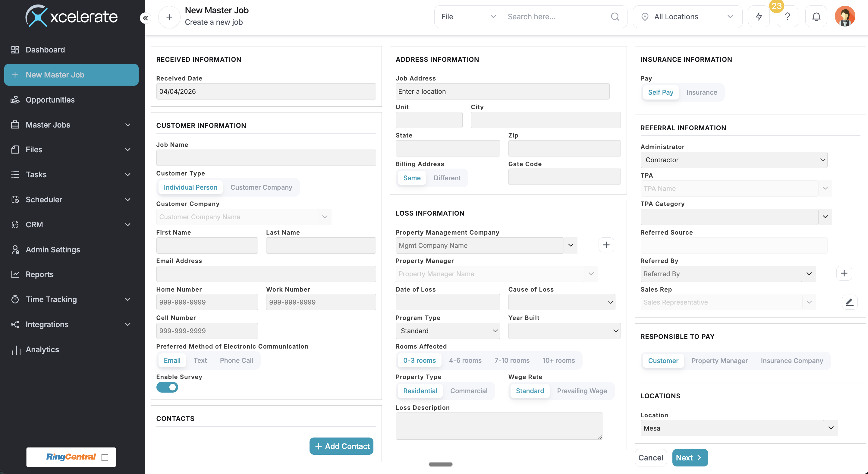Expand the Cause of Loss dropdown
The height and width of the screenshot is (474, 868).
(561, 302)
